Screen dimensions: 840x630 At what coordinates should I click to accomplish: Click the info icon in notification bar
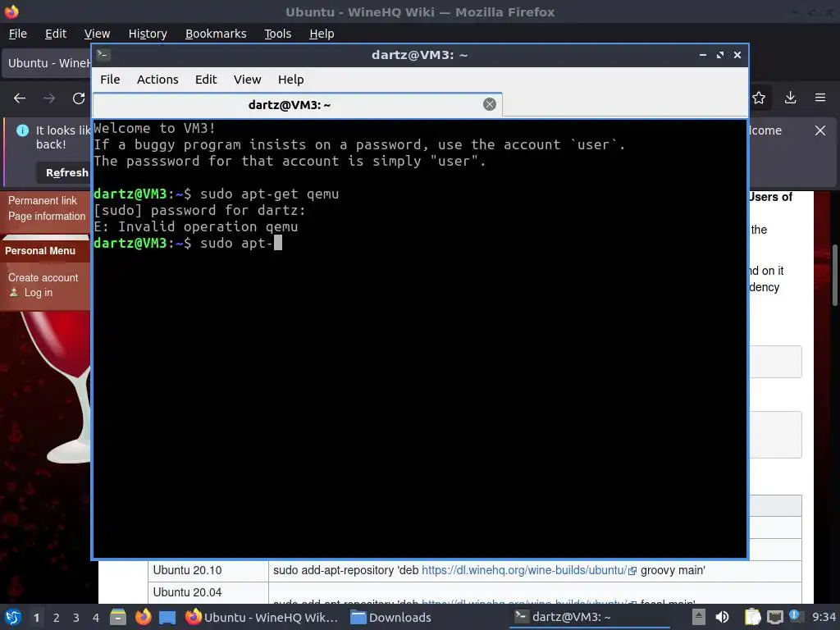click(x=22, y=130)
